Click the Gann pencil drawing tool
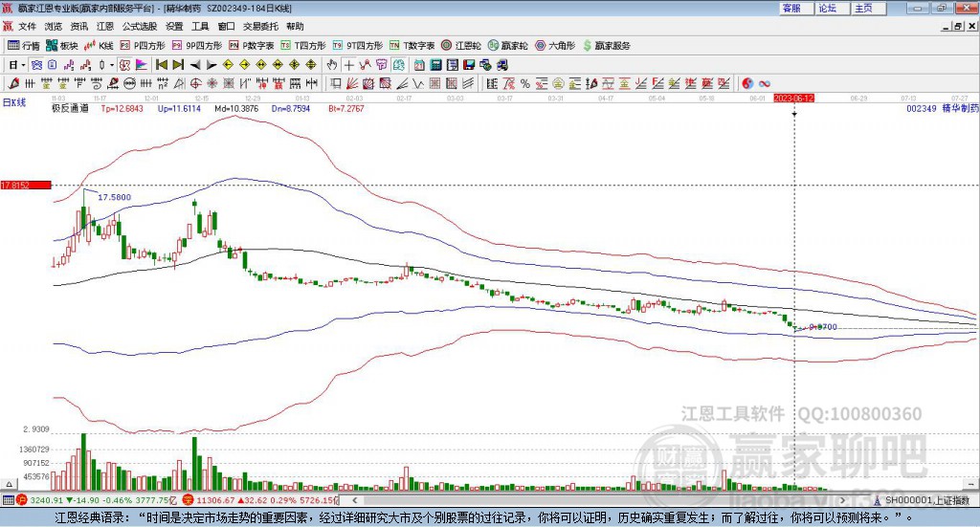Viewport: 980px width, 527px height. (13, 83)
